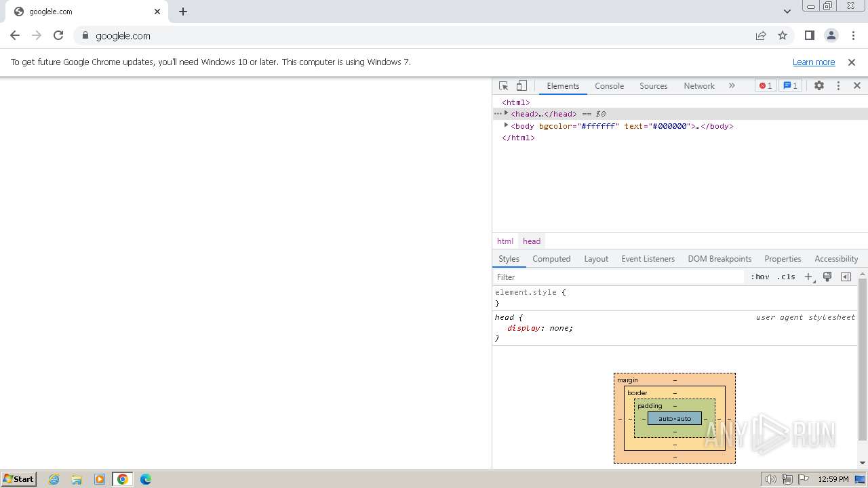The image size is (868, 488).
Task: Launch Internet Explorer from taskbar
Action: click(54, 479)
